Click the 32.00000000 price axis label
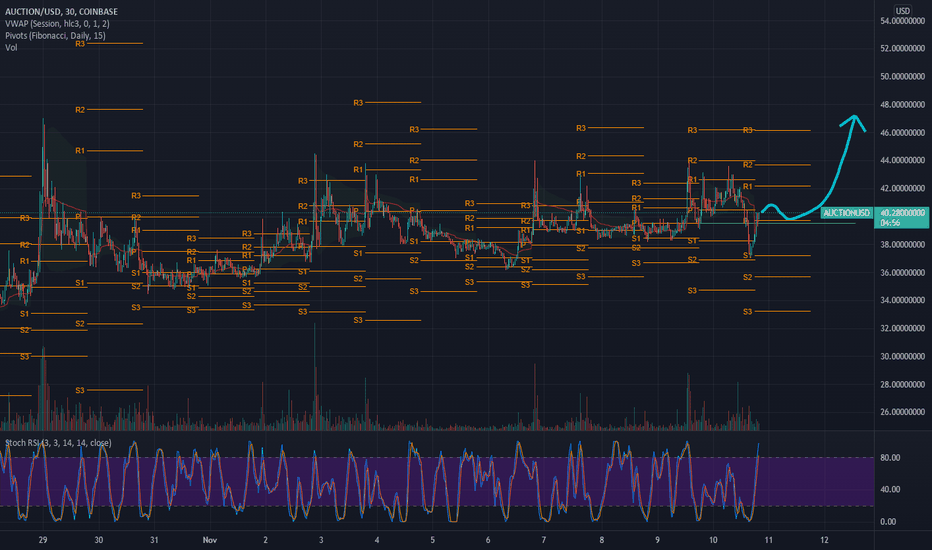Screen dimensions: 932x550 [x=902, y=328]
